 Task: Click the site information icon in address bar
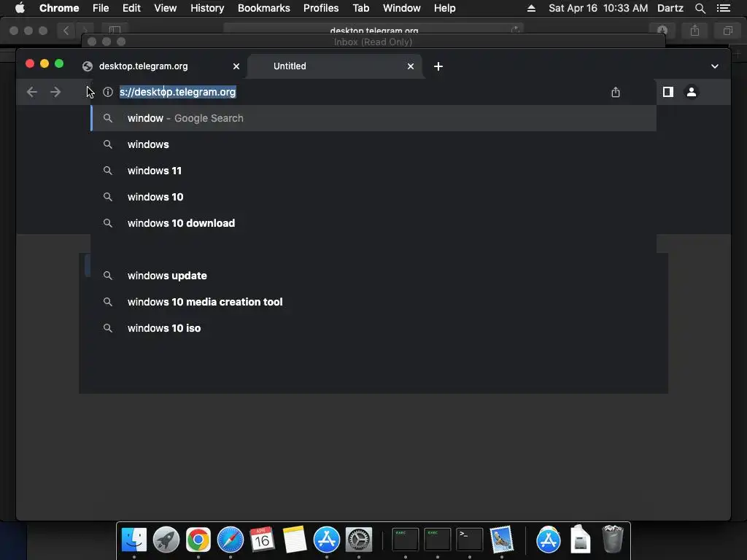tap(108, 92)
